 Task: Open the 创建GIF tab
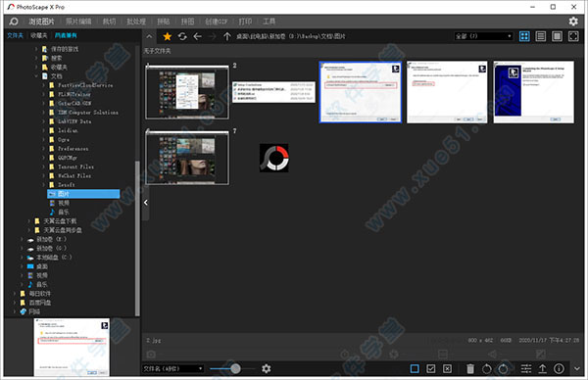pyautogui.click(x=217, y=22)
